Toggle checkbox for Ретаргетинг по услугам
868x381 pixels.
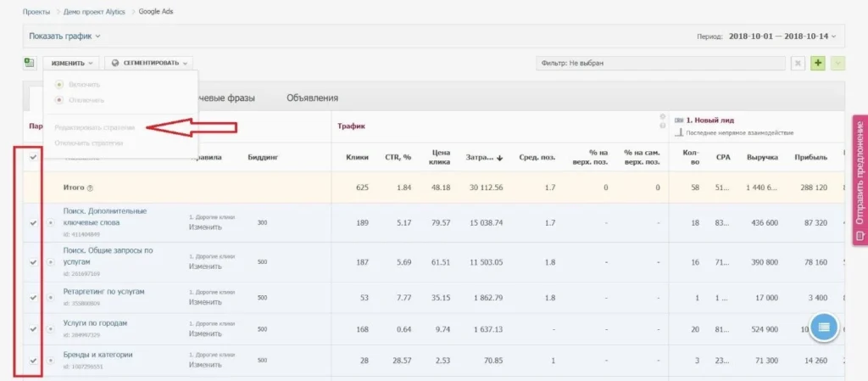[x=33, y=297]
